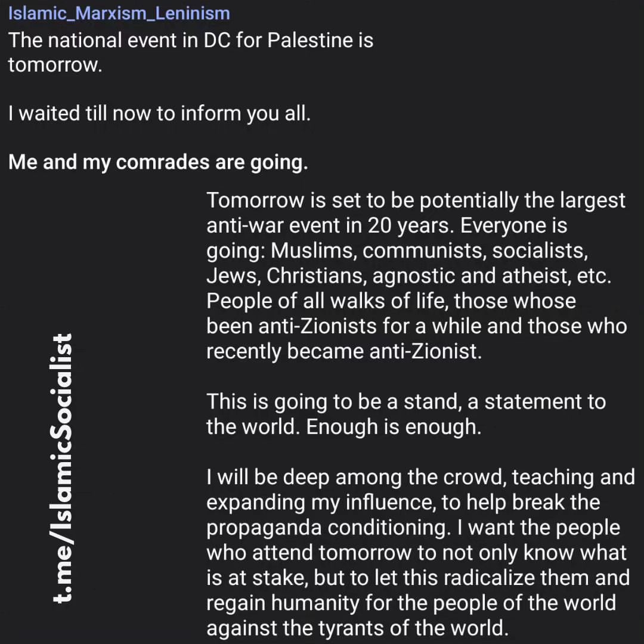
Task: Click the t.me/IslamicSocialist vertical watermark link
Action: coord(61,468)
